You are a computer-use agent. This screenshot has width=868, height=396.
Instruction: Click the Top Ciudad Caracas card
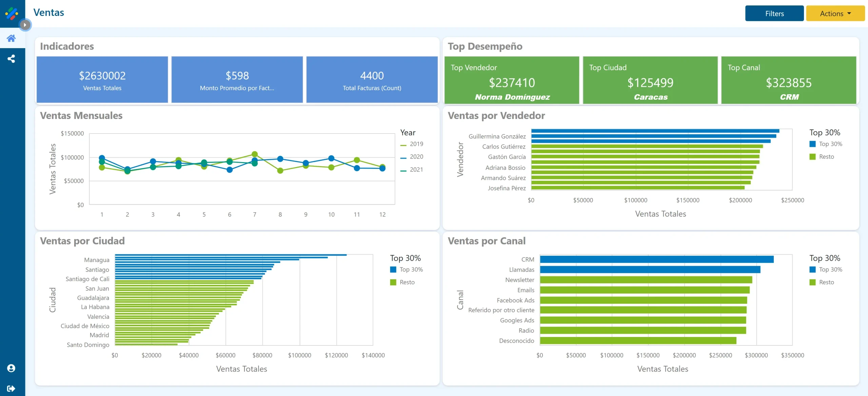pos(650,81)
